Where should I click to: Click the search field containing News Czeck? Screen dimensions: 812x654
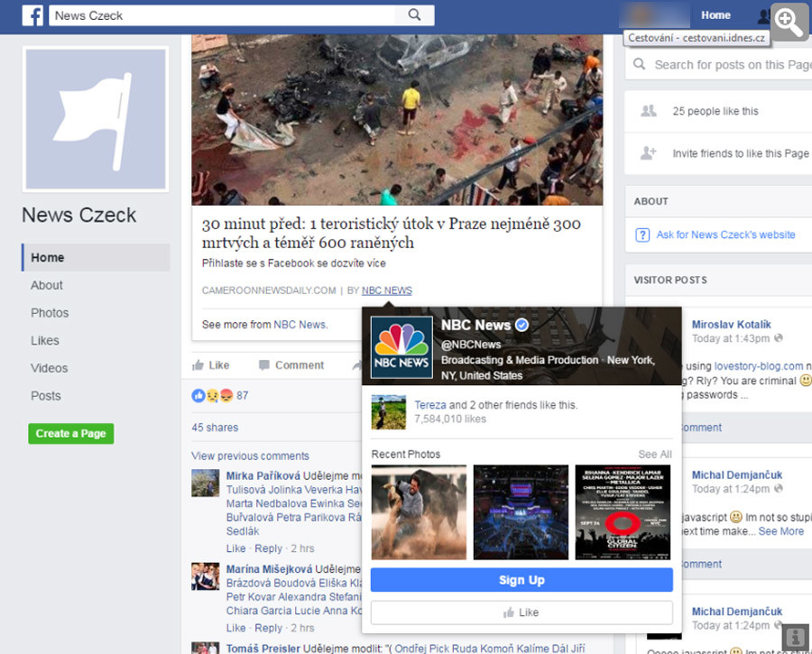click(222, 15)
